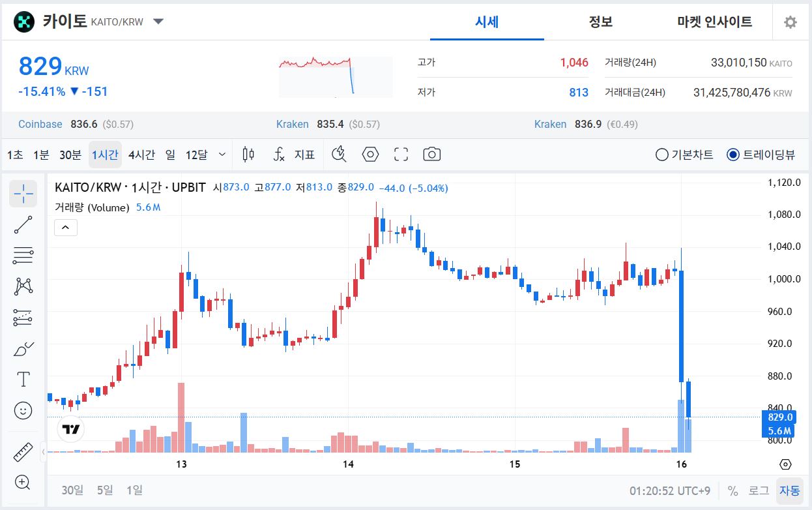
Task: Open the indicator templates fx icon
Action: point(279,155)
